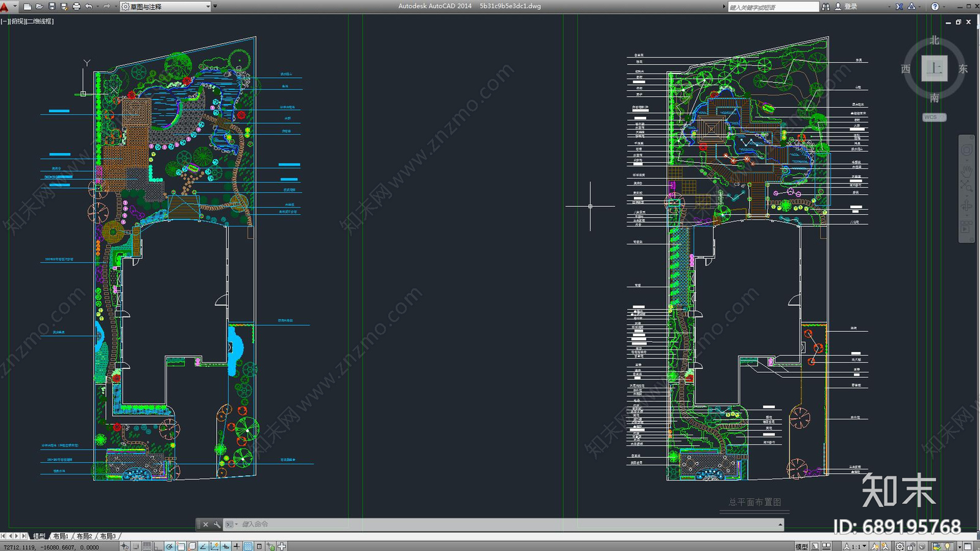This screenshot has width=980, height=551.
Task: Expand the command line history arrow
Action: pos(780,525)
